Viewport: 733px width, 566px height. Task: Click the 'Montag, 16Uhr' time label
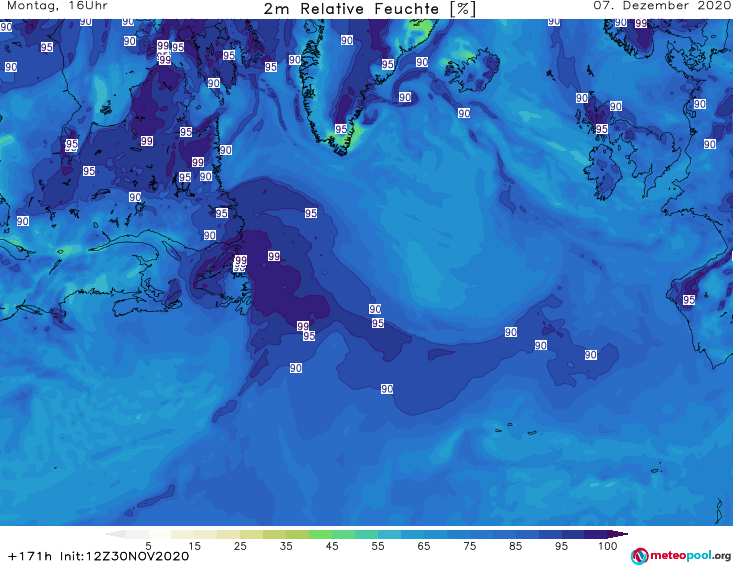point(57,6)
